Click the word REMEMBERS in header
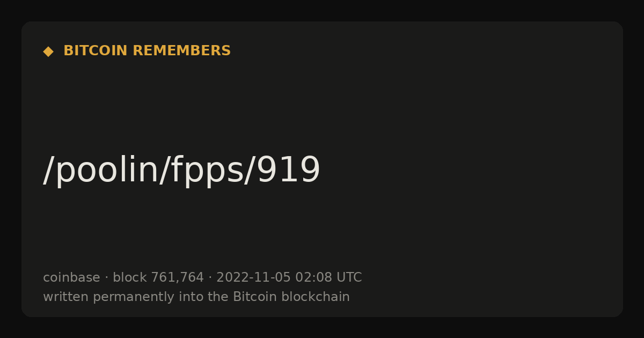 [x=182, y=51]
